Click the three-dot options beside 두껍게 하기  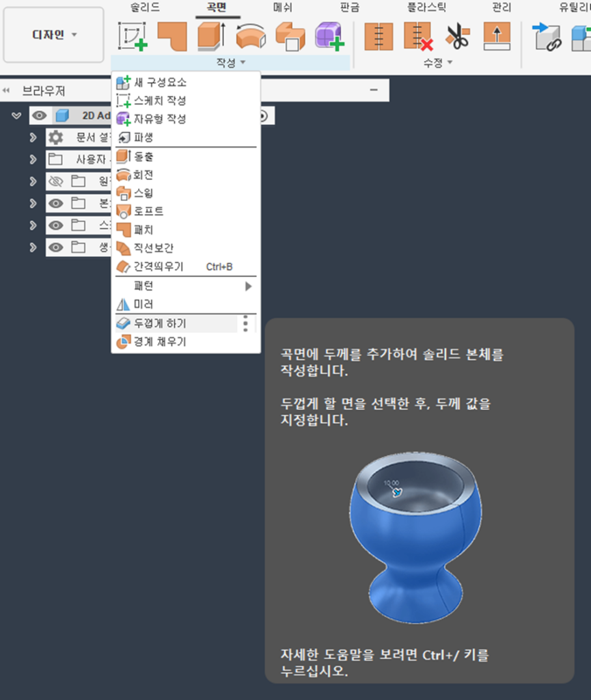[246, 323]
